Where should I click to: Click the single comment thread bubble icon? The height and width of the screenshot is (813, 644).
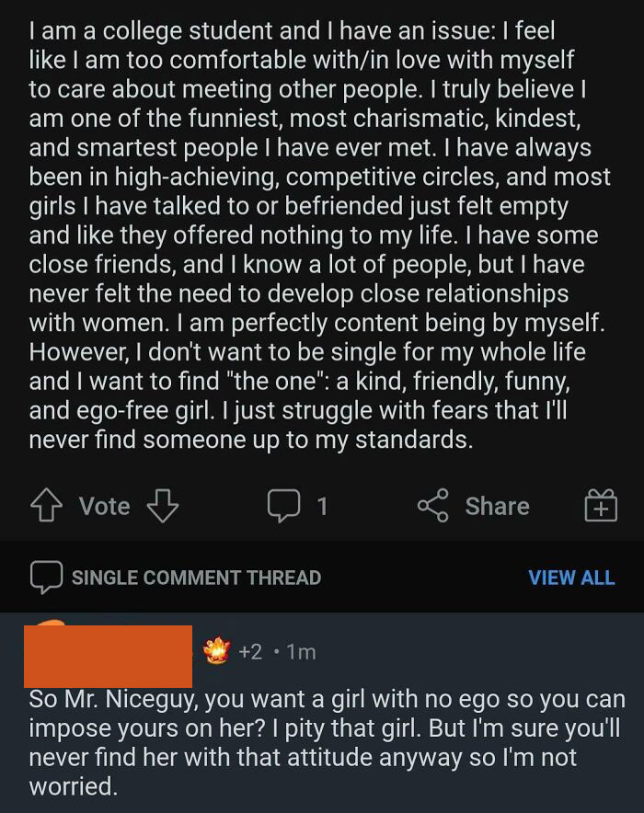[45, 578]
